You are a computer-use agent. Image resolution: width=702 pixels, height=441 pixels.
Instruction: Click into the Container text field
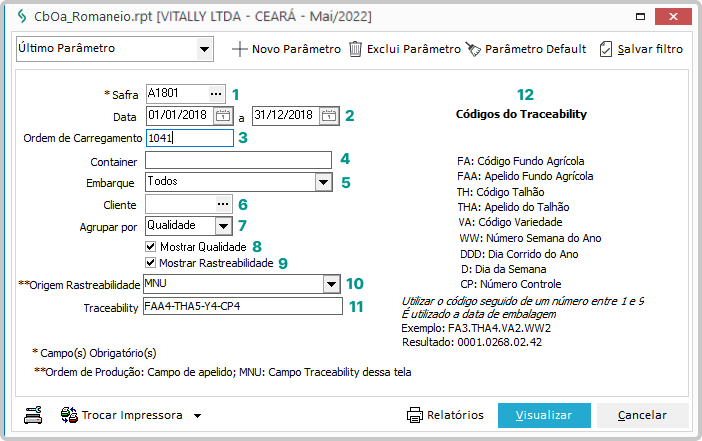coord(238,160)
